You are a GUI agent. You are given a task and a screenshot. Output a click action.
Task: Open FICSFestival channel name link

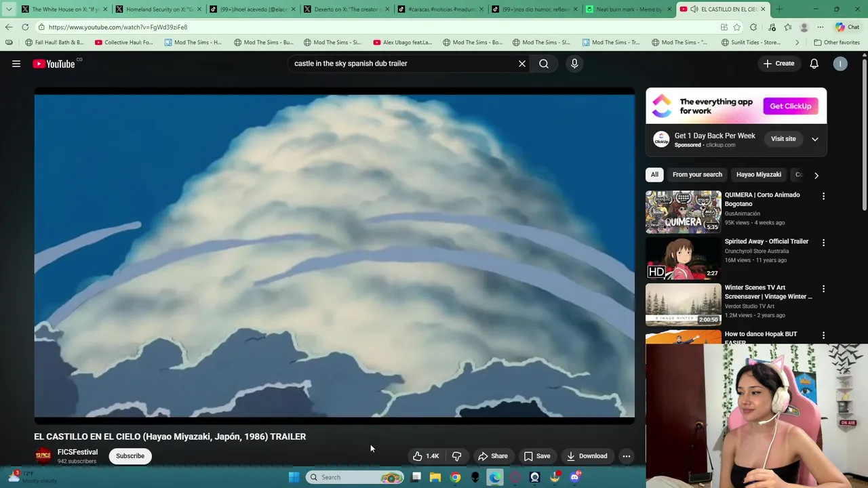[x=77, y=452]
